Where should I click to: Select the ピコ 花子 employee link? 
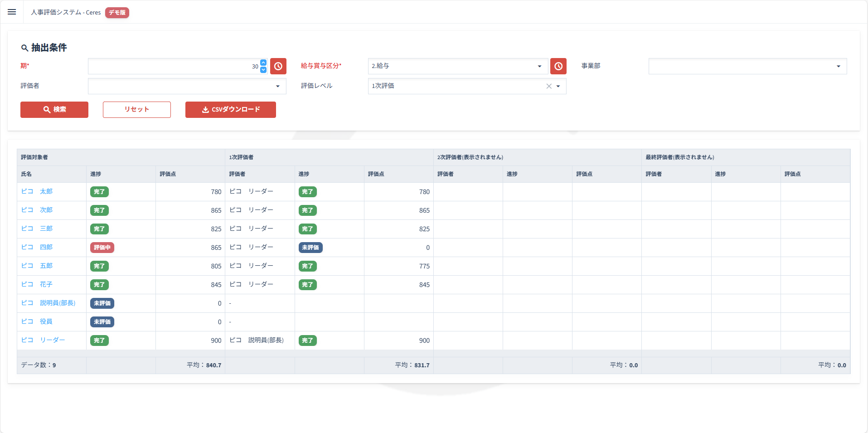pos(37,284)
